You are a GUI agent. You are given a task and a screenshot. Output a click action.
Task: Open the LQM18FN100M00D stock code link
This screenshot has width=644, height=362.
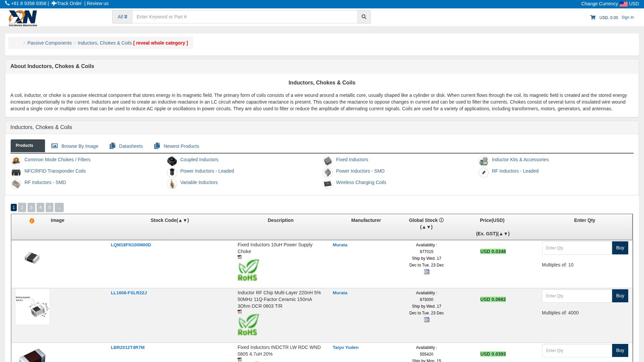point(131,245)
